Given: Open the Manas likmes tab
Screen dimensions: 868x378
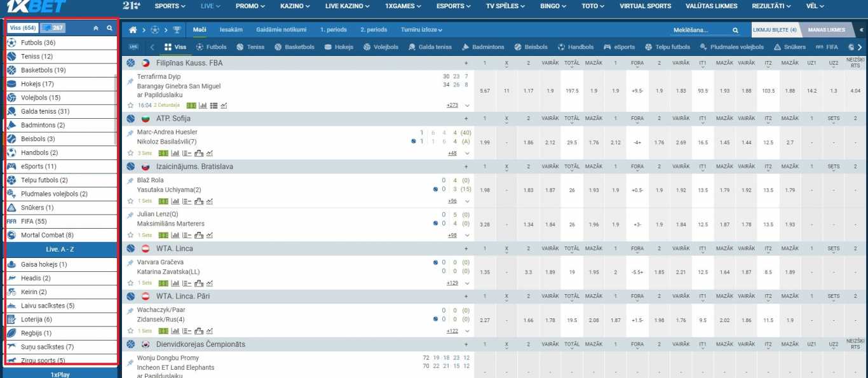Looking at the screenshot, I should coord(827,30).
